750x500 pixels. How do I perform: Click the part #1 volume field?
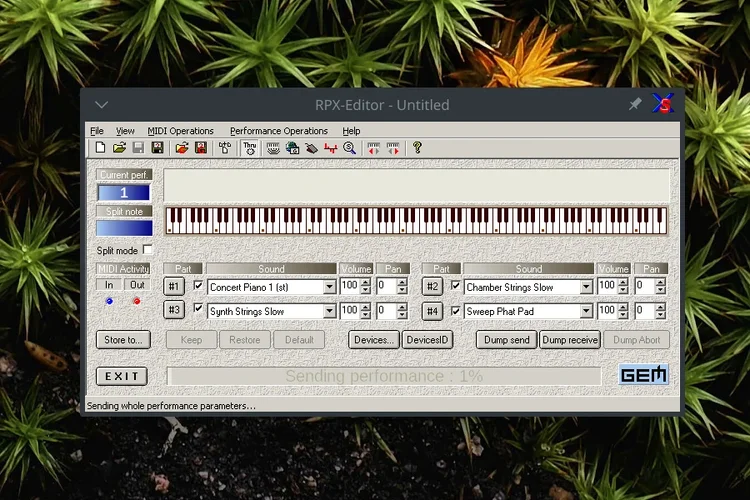coord(350,286)
